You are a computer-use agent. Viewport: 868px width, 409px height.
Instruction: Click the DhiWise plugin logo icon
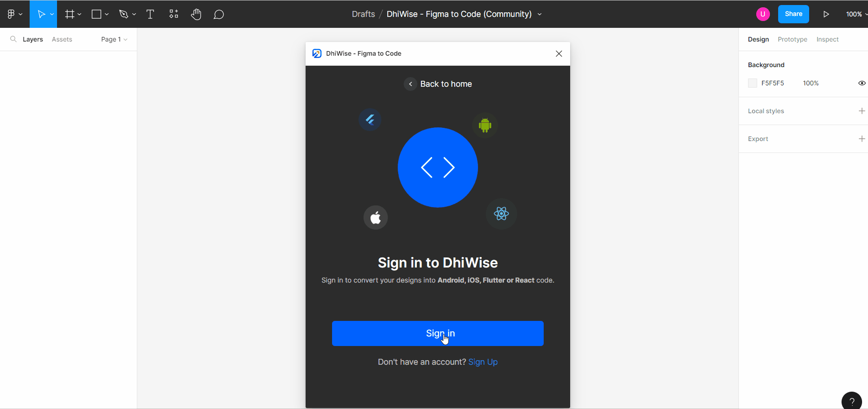pos(317,53)
